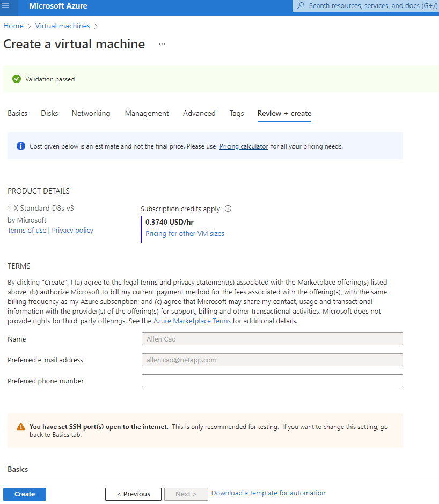Click the green Validation passed checkmark
This screenshot has width=439, height=504.
coord(17,79)
